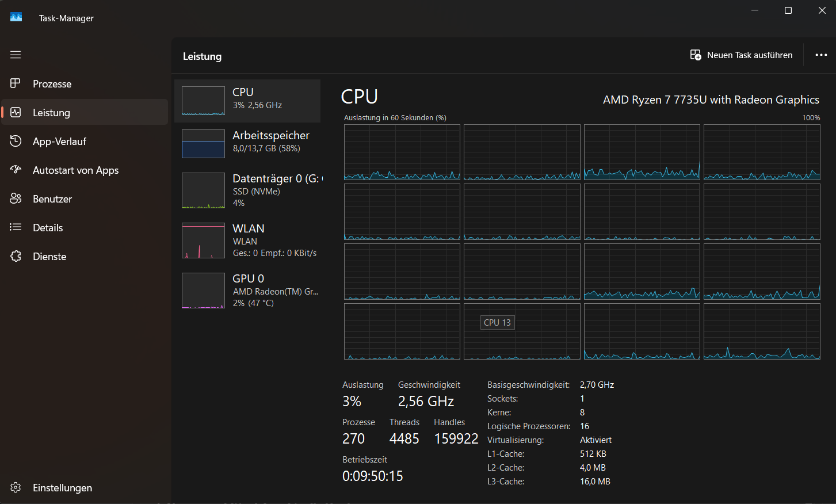Click the AMD Ryzen 7 7735U processor name

click(711, 100)
